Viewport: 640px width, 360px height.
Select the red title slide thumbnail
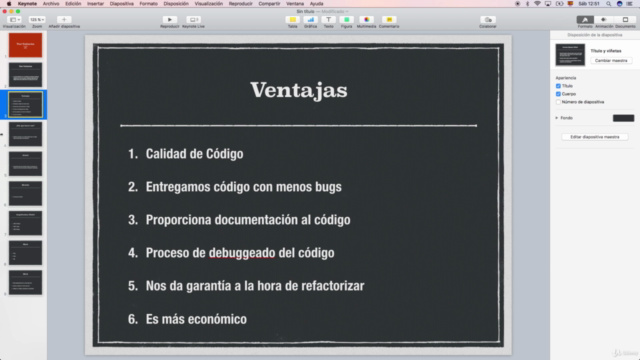click(x=25, y=45)
